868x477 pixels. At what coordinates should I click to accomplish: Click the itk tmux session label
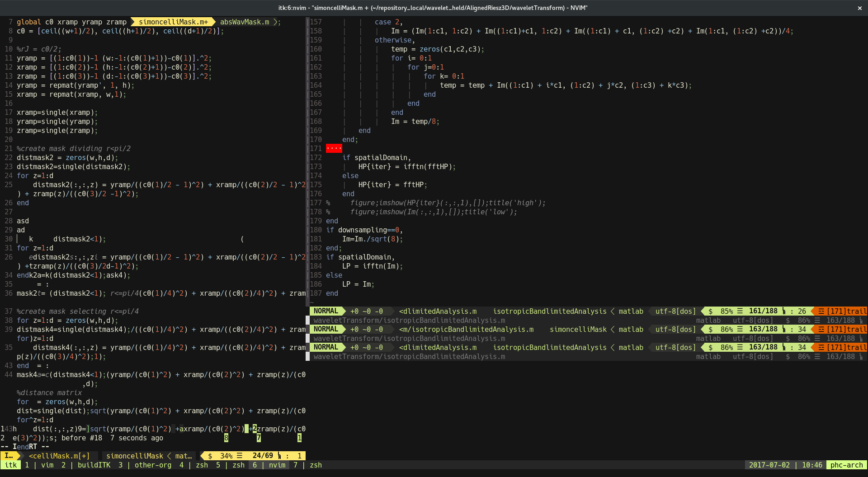point(11,465)
